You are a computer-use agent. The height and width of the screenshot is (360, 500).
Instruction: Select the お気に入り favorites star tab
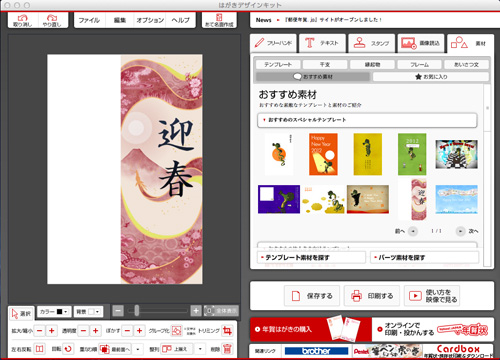pyautogui.click(x=431, y=77)
